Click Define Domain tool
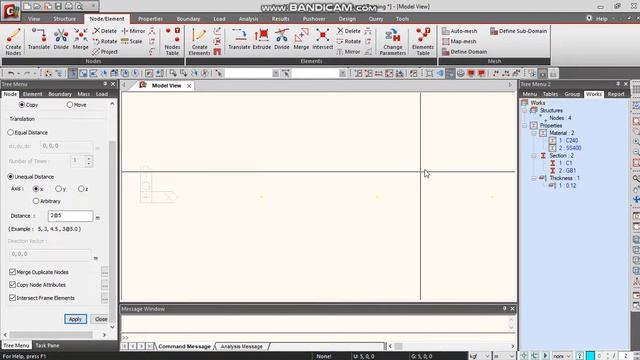This screenshot has height=360, width=640. pyautogui.click(x=464, y=52)
